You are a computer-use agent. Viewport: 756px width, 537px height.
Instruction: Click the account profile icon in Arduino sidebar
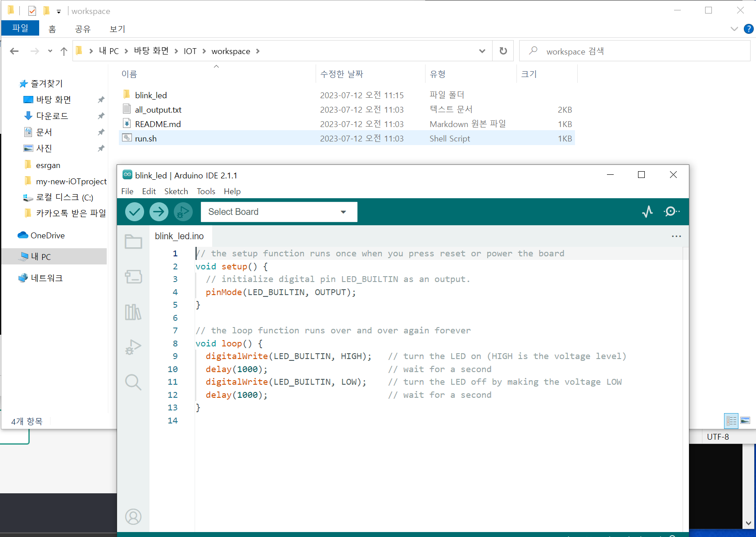point(133,517)
